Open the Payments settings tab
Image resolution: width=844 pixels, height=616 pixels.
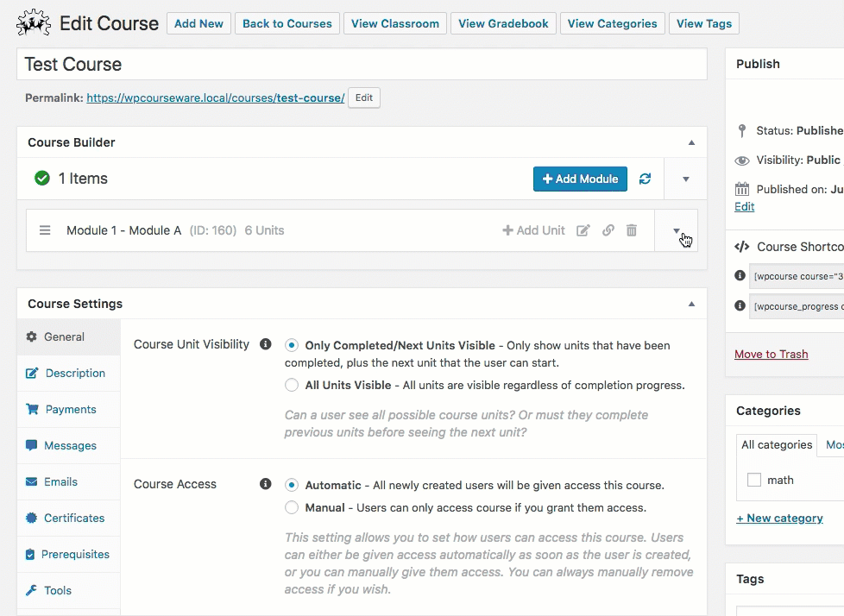coord(69,410)
